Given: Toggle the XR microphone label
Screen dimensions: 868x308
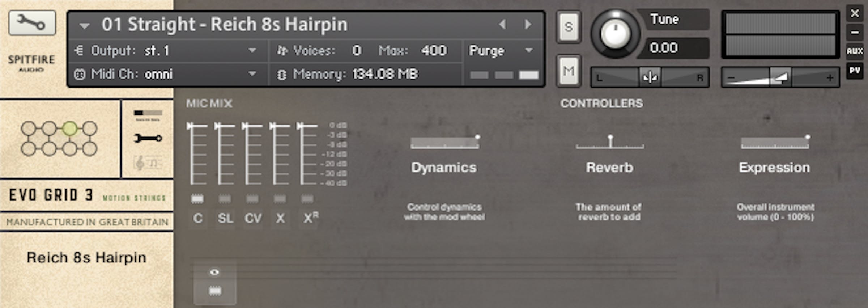Looking at the screenshot, I should [x=310, y=218].
